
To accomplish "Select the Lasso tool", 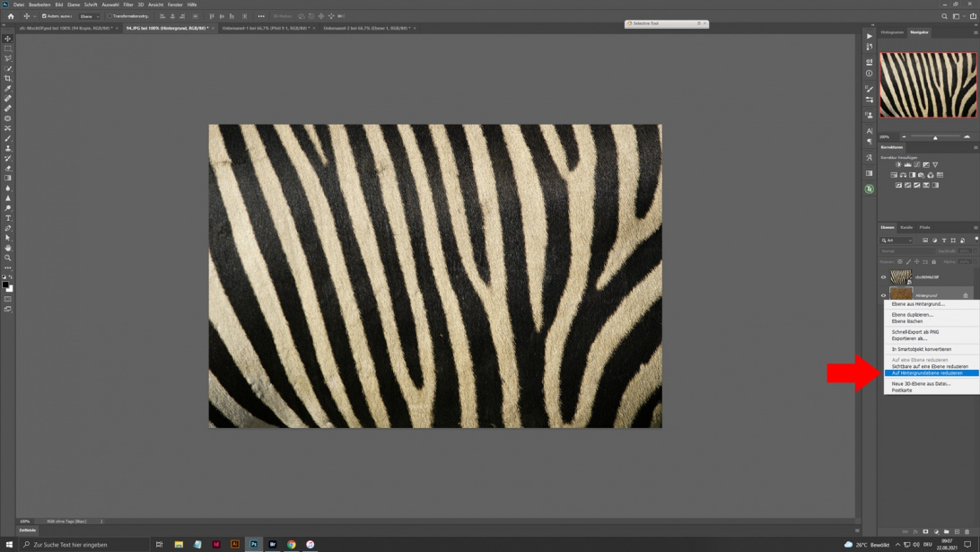I will point(8,58).
